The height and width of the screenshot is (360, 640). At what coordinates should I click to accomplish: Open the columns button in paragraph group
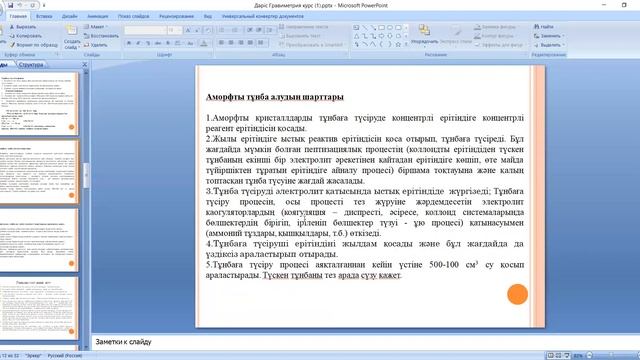(x=261, y=43)
